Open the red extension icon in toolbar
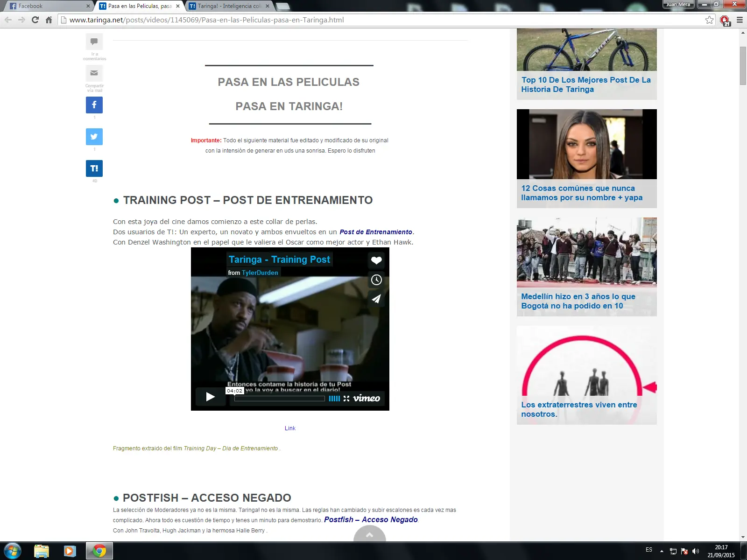The width and height of the screenshot is (747, 560). tap(725, 20)
